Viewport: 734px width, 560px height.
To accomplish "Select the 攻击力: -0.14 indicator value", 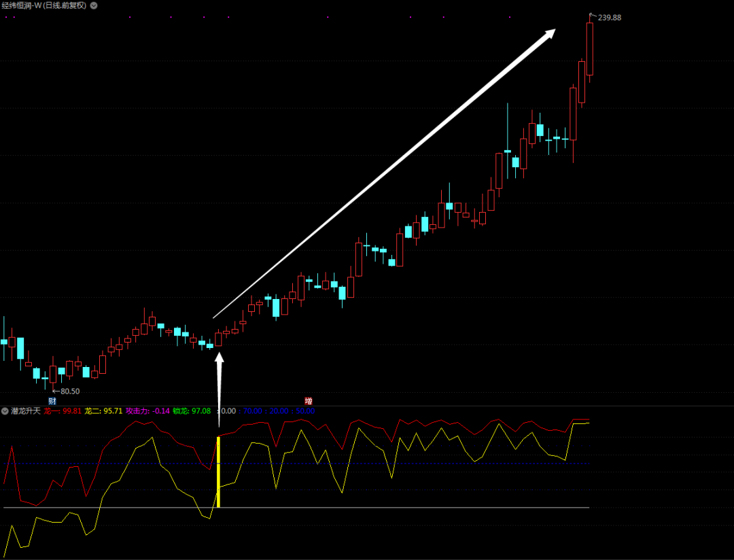I will (148, 411).
